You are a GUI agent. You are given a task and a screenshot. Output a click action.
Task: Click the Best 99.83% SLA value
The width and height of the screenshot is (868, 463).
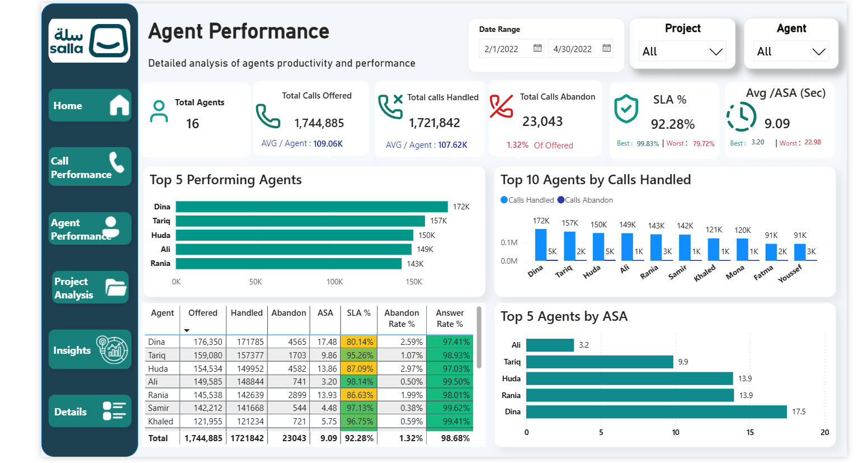coord(648,143)
